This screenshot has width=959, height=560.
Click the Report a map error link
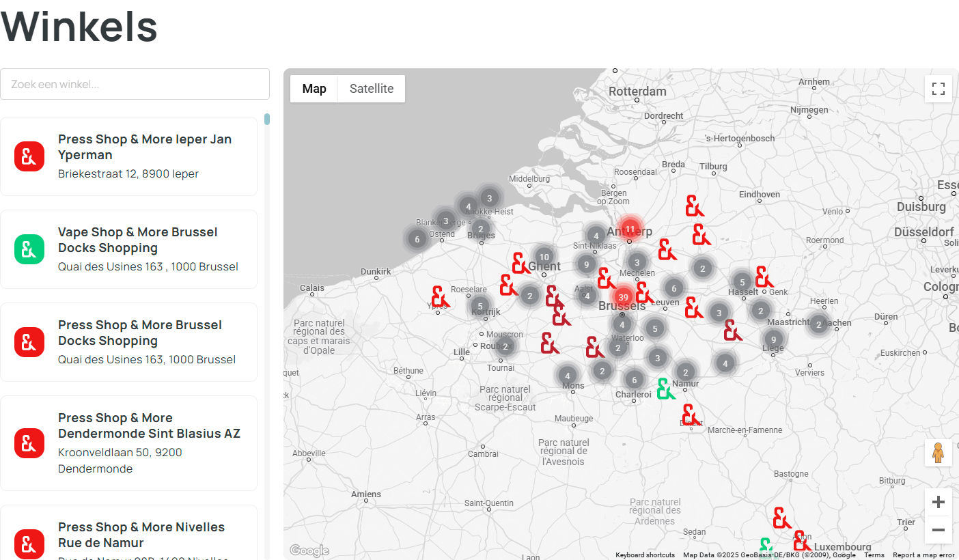tap(923, 555)
